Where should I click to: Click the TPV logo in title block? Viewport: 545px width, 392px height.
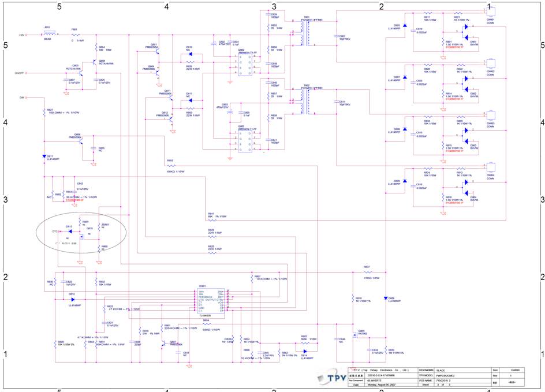pos(332,378)
